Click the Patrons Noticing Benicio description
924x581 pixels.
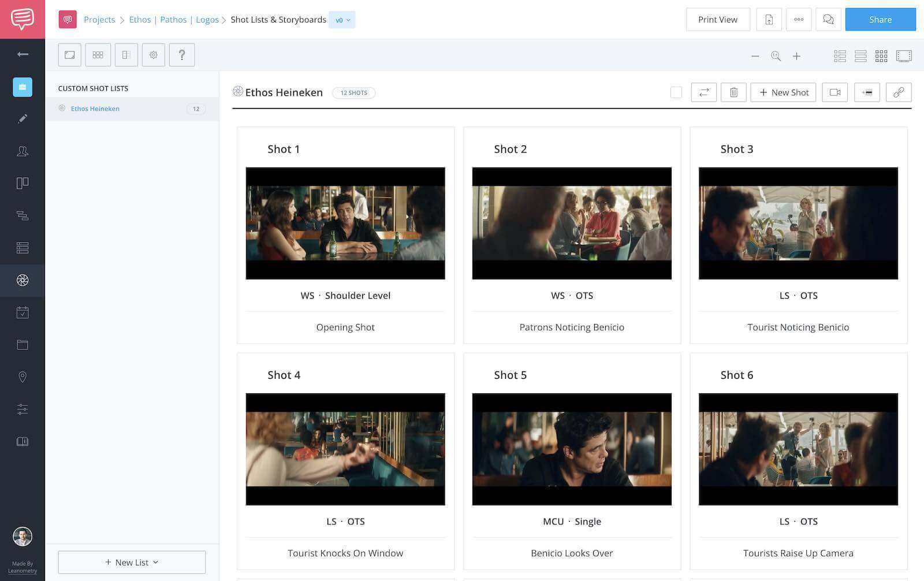(572, 327)
